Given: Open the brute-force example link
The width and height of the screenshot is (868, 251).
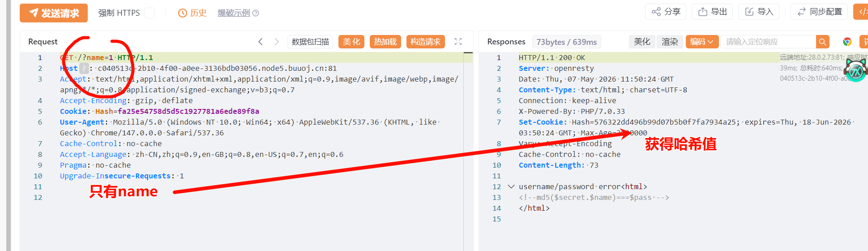Looking at the screenshot, I should [x=238, y=13].
